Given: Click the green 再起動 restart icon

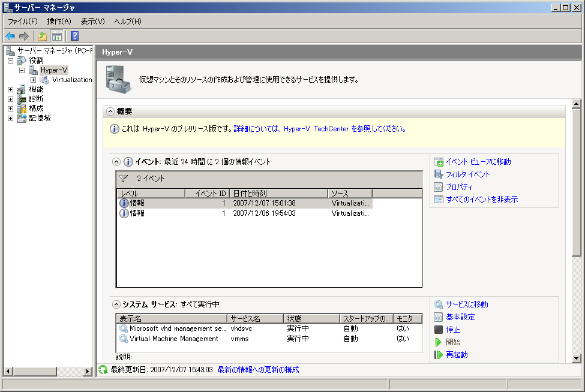Looking at the screenshot, I should (439, 355).
